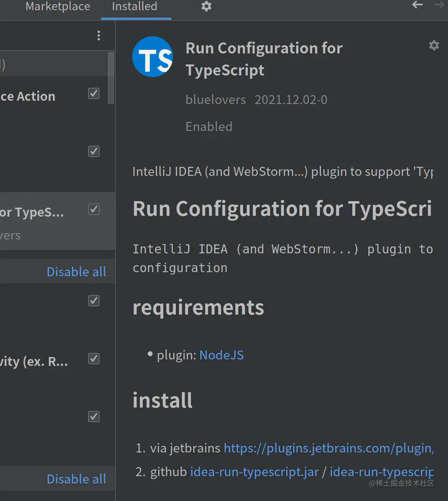Go back with the left arrow
Image resolution: width=448 pixels, height=501 pixels.
(417, 5)
